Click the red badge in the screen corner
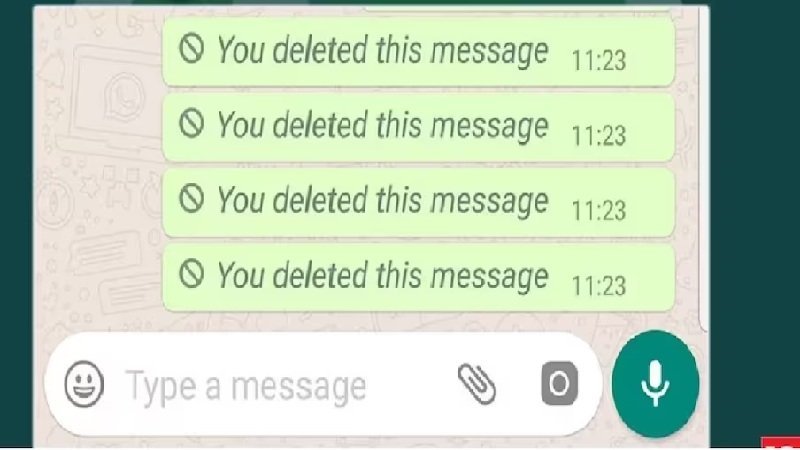The image size is (800, 450). (x=781, y=443)
